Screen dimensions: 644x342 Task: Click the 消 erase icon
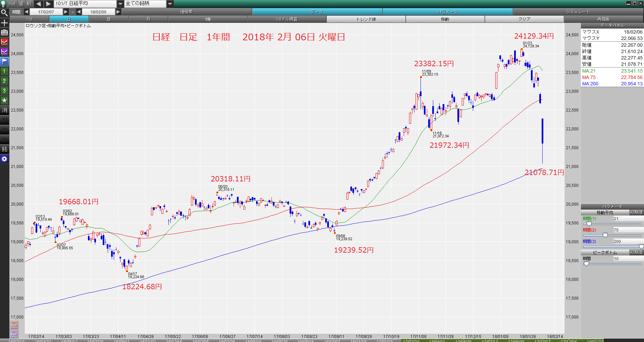(4, 111)
